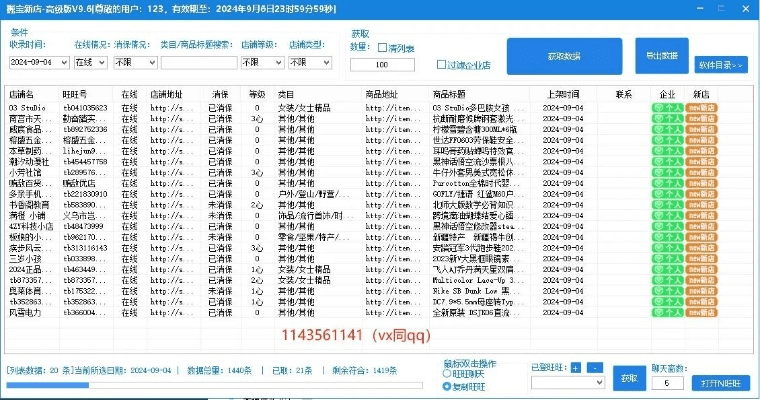This screenshot has height=400, width=760.
Task: Click the green 个人 badge in the 03 StuDio row
Action: click(x=667, y=108)
